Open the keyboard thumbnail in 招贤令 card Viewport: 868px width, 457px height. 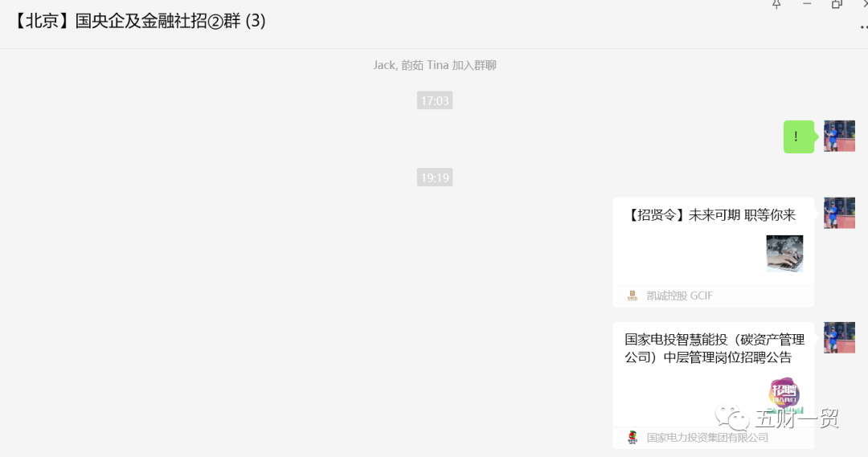(x=784, y=253)
